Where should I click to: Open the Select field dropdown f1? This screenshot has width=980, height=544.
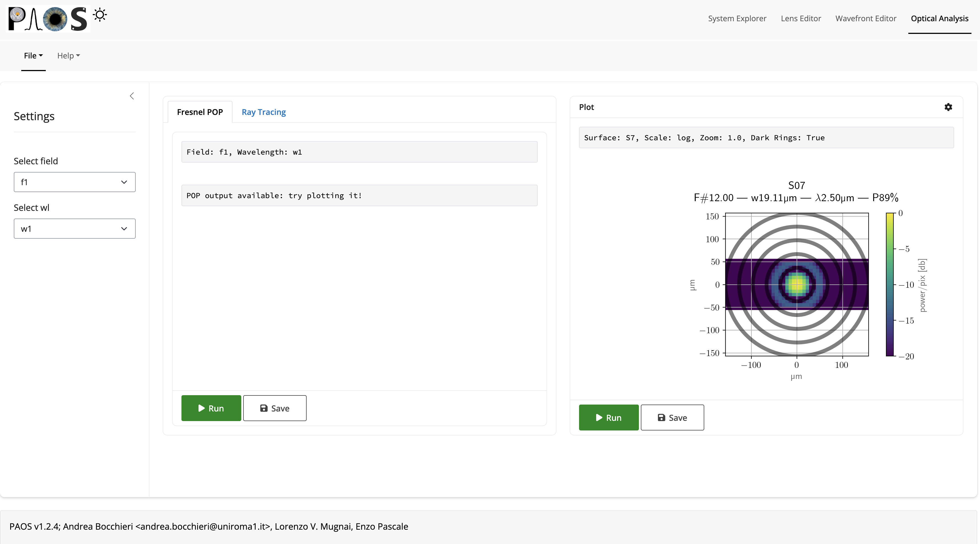point(74,182)
